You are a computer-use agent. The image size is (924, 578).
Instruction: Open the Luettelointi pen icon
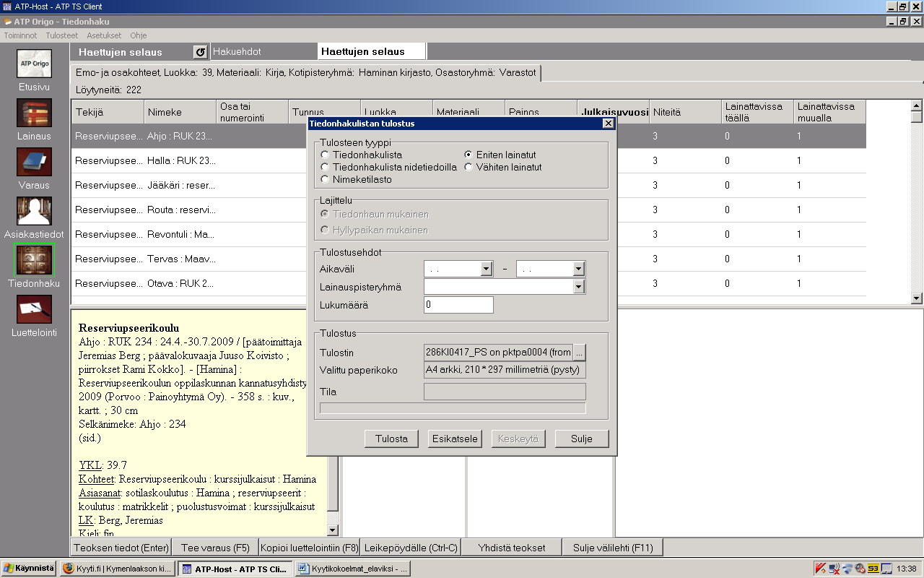pos(35,310)
